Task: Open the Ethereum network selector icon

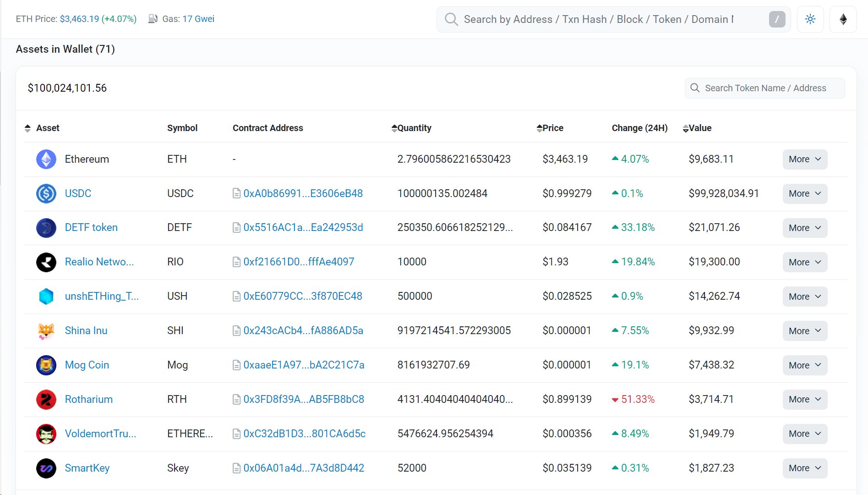Action: [843, 19]
